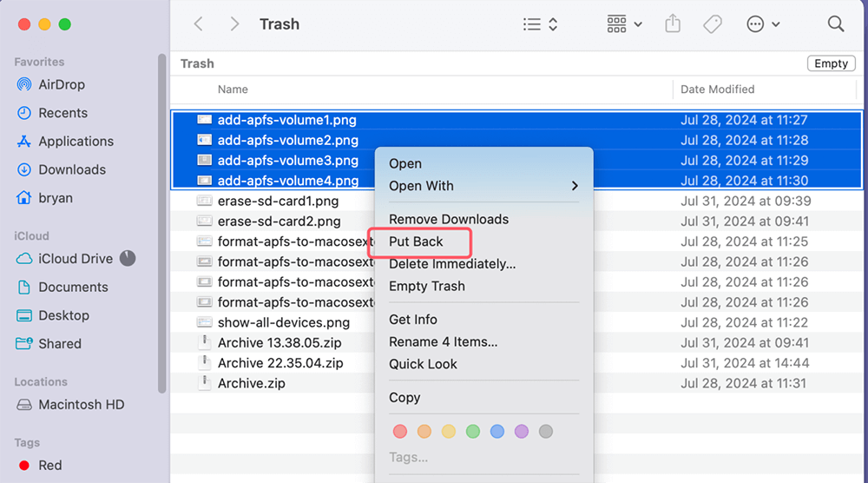868x483 pixels.
Task: Sort by the Date Modified column header
Action: pos(717,89)
